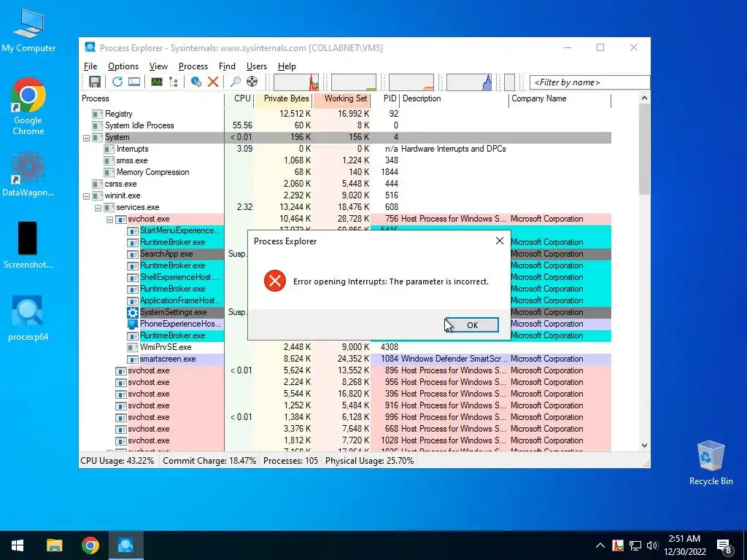
Task: Open the Find menu
Action: pos(227,66)
